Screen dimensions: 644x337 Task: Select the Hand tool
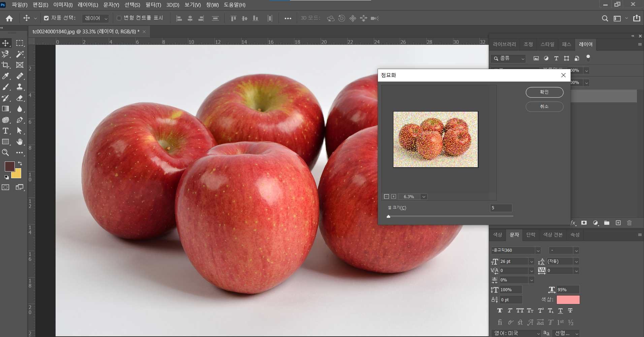(x=20, y=142)
